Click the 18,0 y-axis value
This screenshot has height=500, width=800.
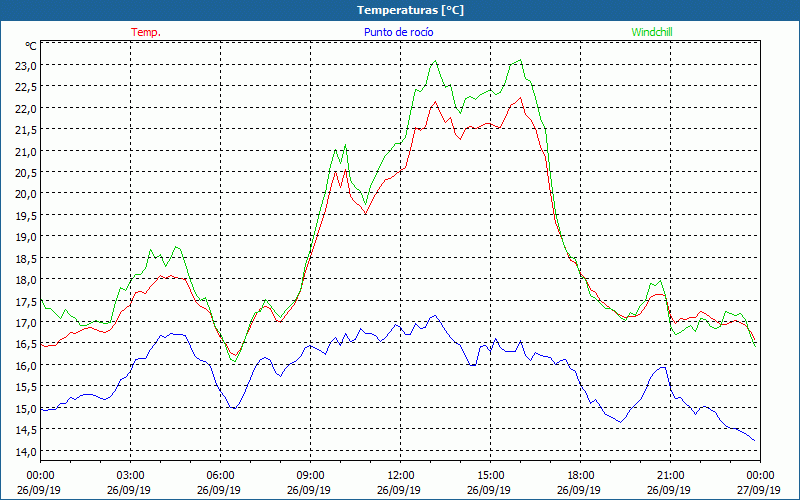(x=26, y=281)
